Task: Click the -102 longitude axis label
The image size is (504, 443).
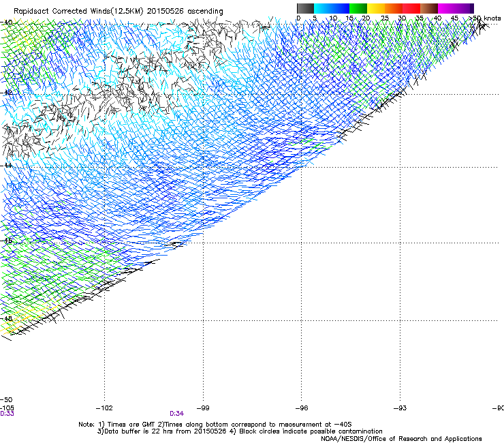Action: coord(104,408)
